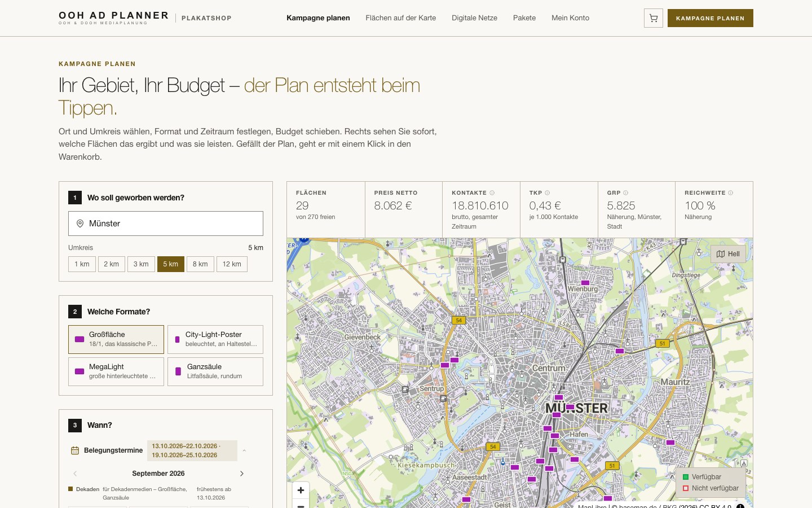Toggle the Großfläche format

pos(116,339)
